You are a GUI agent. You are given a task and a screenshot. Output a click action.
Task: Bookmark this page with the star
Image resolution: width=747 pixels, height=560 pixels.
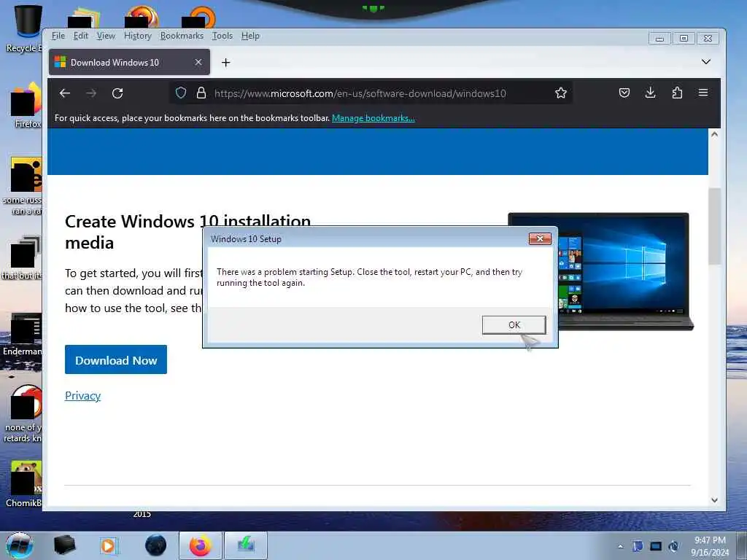click(x=561, y=93)
